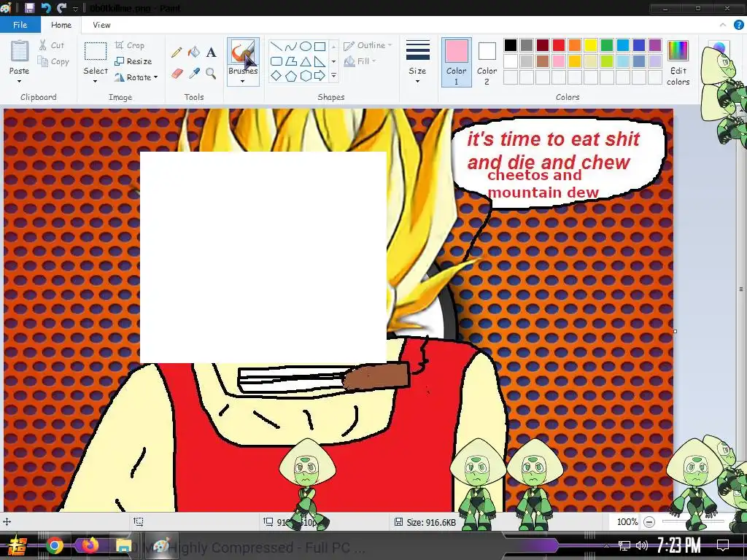
Task: Pick the red color swatch
Action: point(558,44)
